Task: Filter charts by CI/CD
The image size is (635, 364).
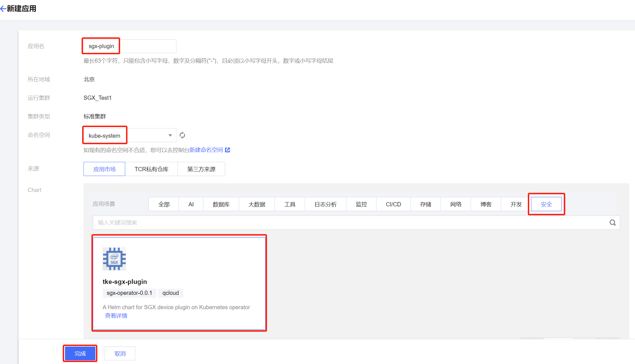Action: point(393,204)
